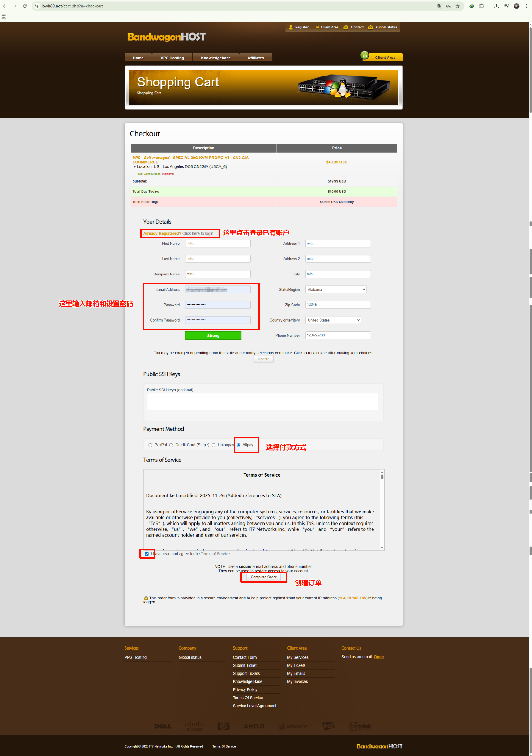The image size is (532, 756).
Task: Go to the Knowledgebase nav tab
Action: (215, 58)
